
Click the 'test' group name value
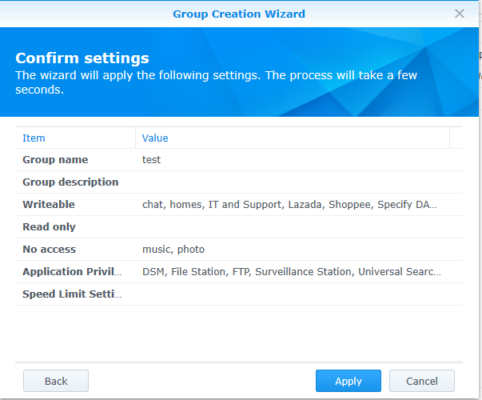click(151, 160)
